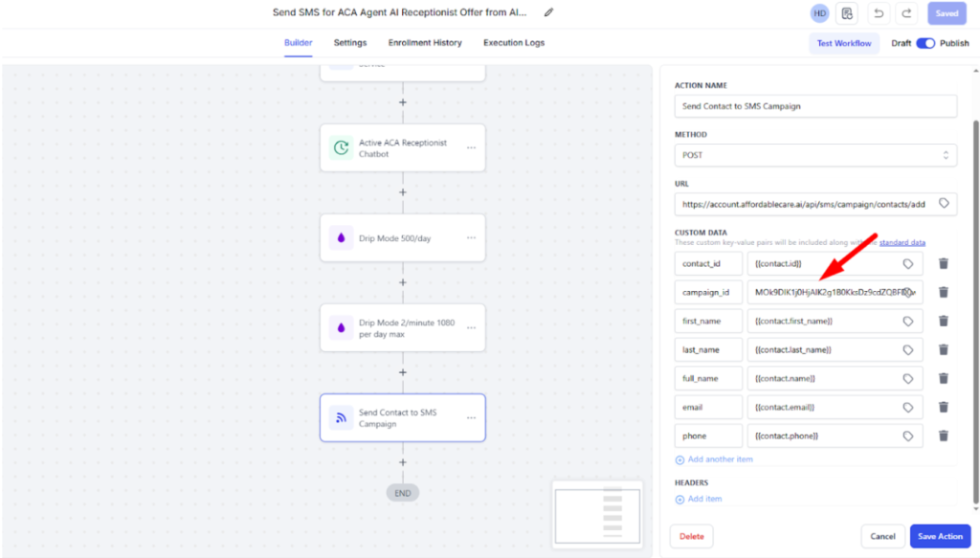This screenshot has width=980, height=558.
Task: Open the Execution Logs tab
Action: (514, 43)
